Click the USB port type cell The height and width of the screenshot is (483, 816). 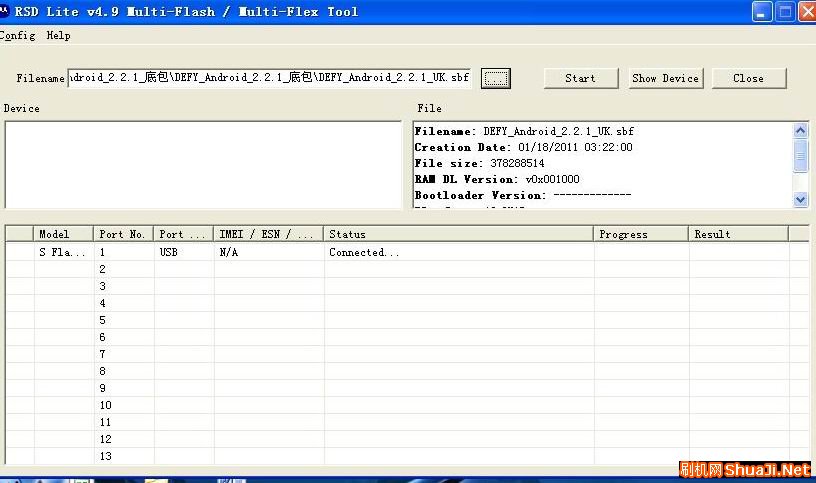[184, 252]
